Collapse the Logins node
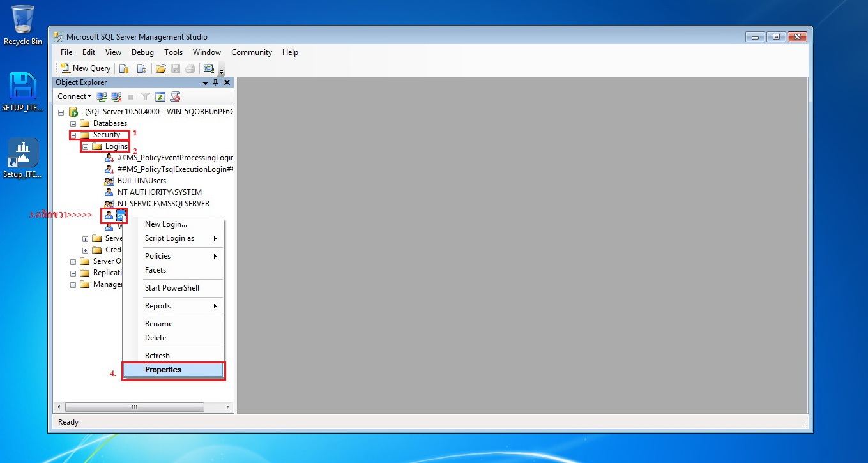The image size is (868, 463). pos(85,146)
